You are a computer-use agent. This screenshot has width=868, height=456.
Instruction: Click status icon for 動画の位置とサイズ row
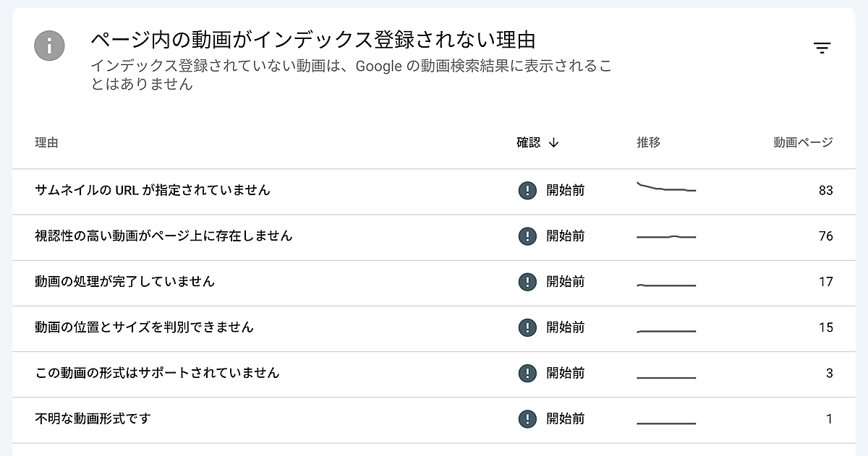coord(528,327)
